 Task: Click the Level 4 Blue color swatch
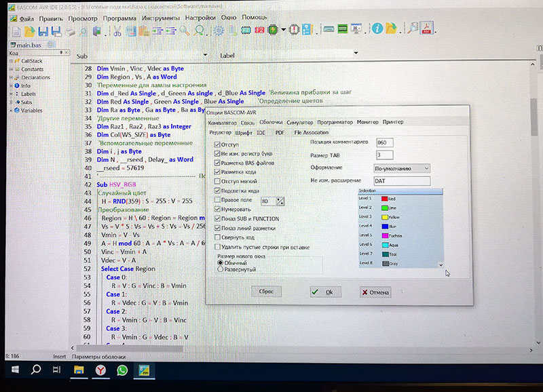point(385,227)
